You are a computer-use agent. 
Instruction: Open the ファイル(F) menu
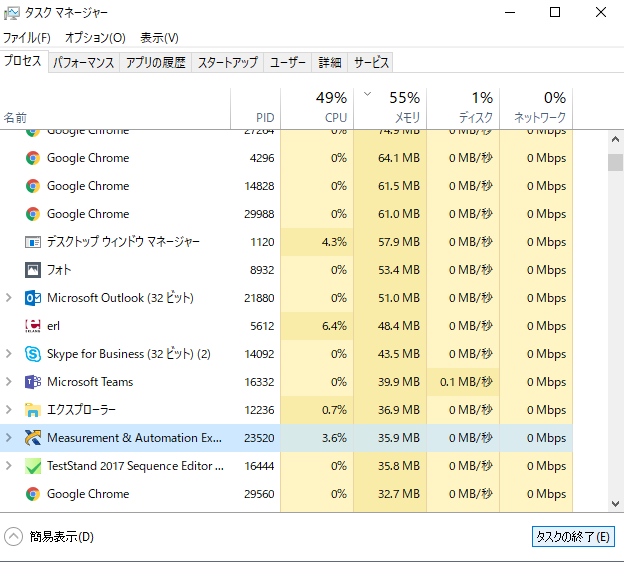click(x=27, y=38)
